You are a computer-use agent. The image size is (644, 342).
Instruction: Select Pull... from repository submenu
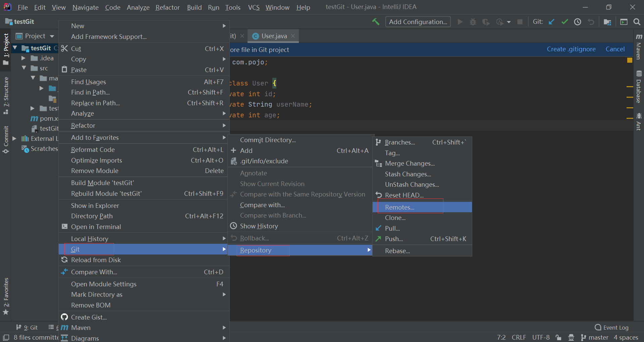[422, 228]
